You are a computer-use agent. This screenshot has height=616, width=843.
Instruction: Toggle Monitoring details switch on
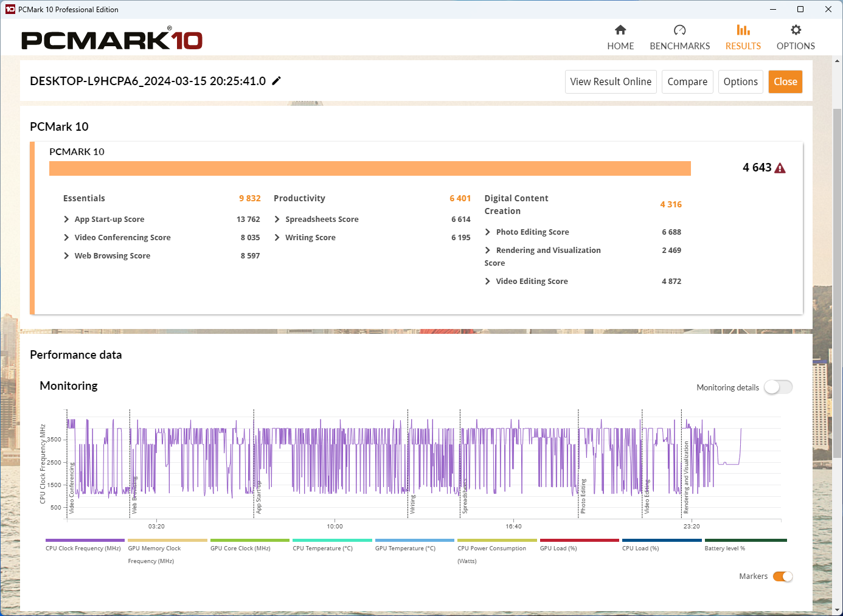point(778,387)
